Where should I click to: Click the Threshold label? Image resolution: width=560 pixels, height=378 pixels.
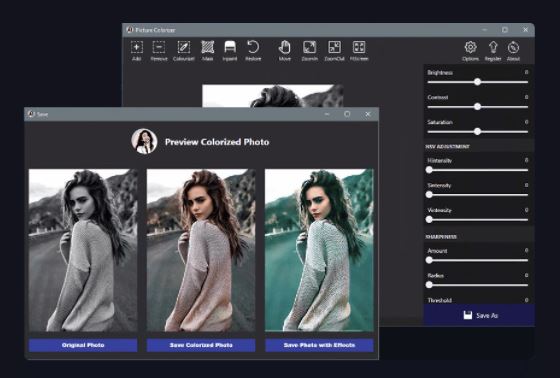[439, 300]
